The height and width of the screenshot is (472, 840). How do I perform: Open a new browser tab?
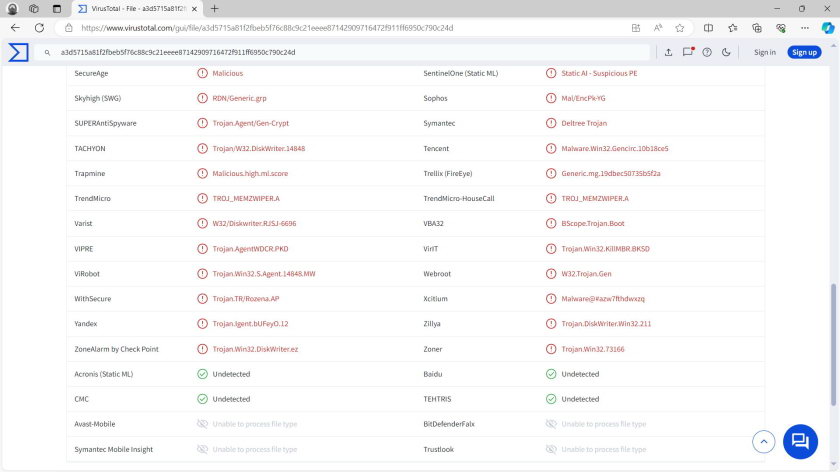click(x=214, y=9)
